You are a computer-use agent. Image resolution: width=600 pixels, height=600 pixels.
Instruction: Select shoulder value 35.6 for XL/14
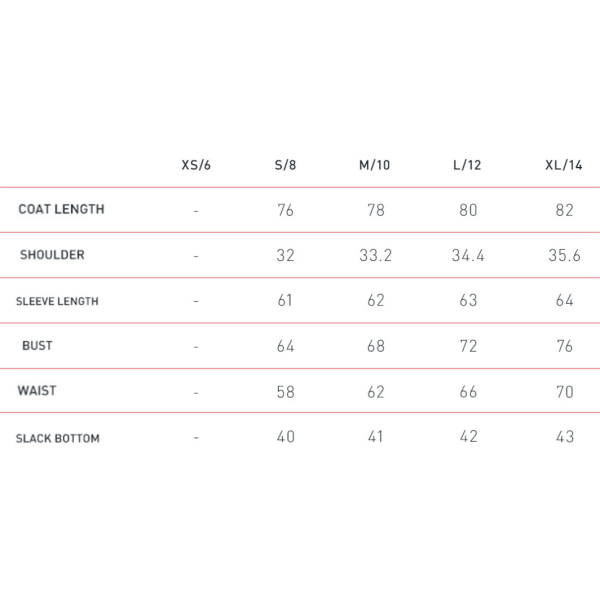564,255
